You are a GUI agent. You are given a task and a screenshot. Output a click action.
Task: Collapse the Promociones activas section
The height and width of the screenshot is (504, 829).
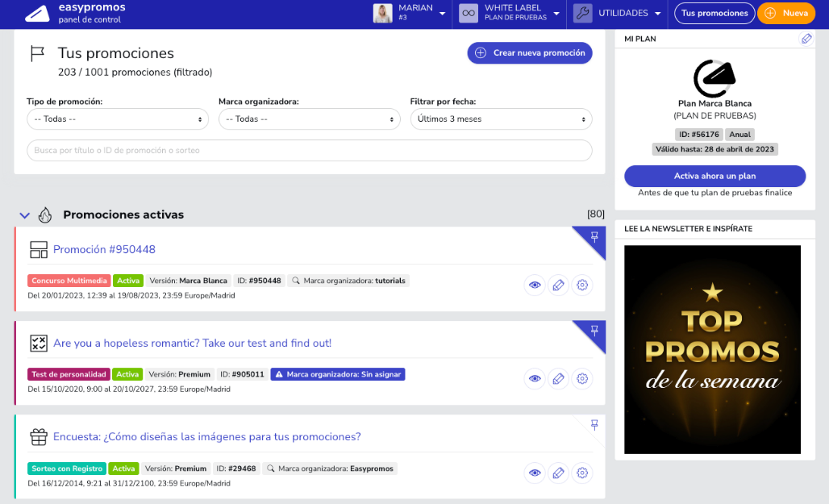pyautogui.click(x=24, y=215)
